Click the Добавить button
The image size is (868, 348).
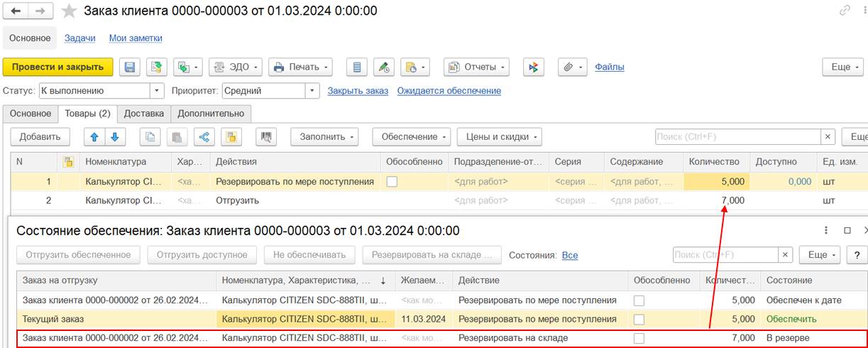click(x=40, y=137)
